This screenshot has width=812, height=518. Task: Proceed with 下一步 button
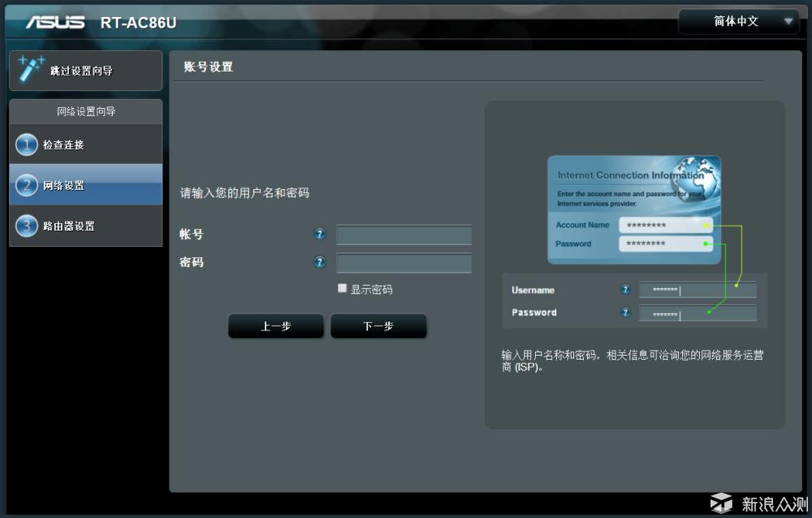pos(378,326)
